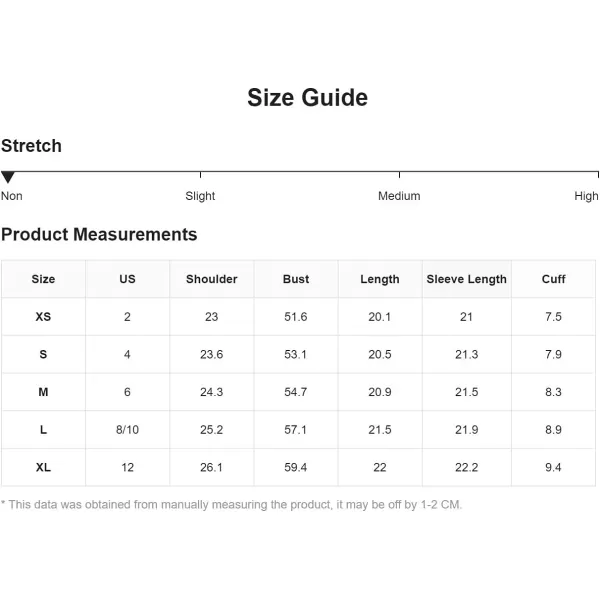Select the 23.6 shoulder value cell
This screenshot has width=600, height=600.
(212, 354)
